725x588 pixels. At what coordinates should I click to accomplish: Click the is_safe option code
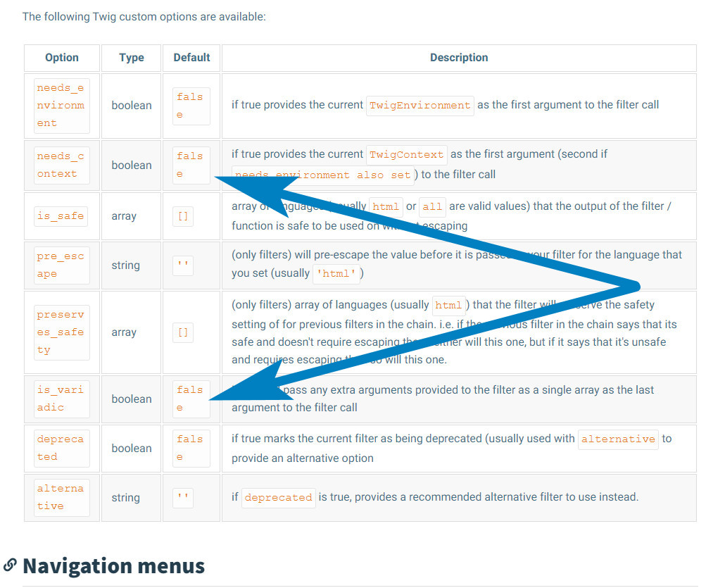point(61,216)
